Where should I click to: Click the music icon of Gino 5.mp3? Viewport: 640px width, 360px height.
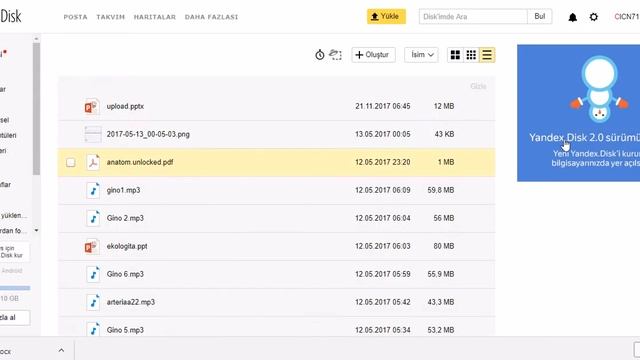[x=93, y=330]
